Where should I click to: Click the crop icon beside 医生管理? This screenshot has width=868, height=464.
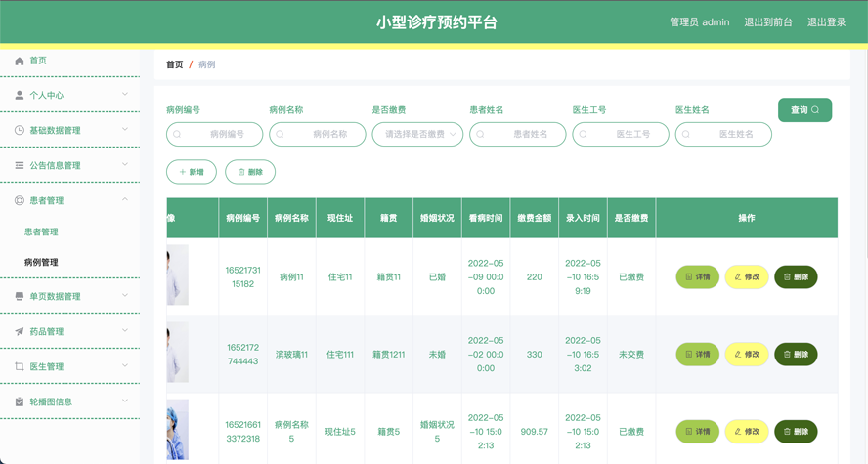(20, 366)
